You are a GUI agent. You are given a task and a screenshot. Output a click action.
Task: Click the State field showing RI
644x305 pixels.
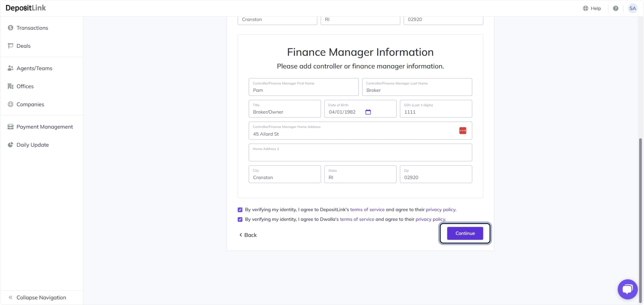pyautogui.click(x=360, y=175)
